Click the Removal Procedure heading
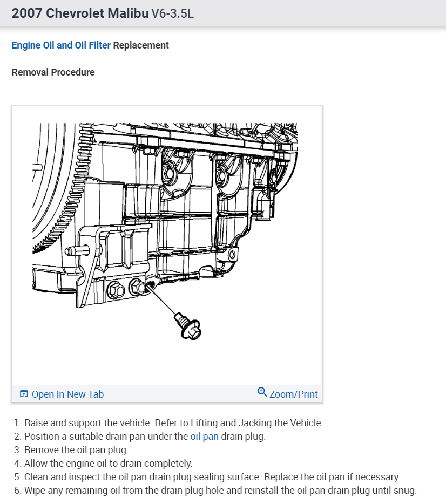Viewport: 446px width, 504px height. [x=52, y=72]
